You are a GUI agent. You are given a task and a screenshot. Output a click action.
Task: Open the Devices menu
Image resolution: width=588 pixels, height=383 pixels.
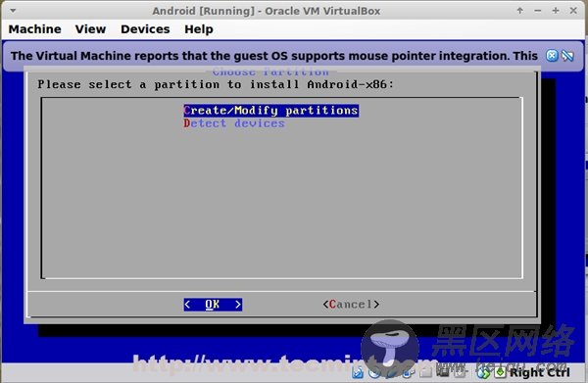coord(145,28)
